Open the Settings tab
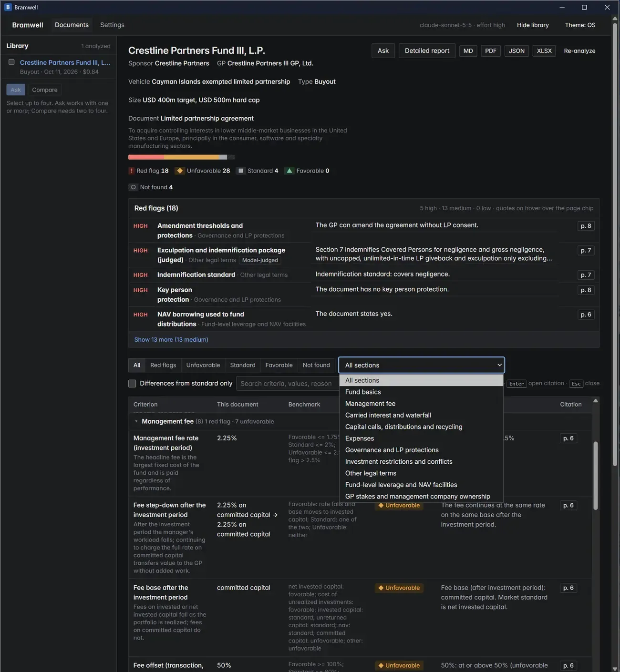Viewport: 620px width, 672px height. tap(112, 25)
